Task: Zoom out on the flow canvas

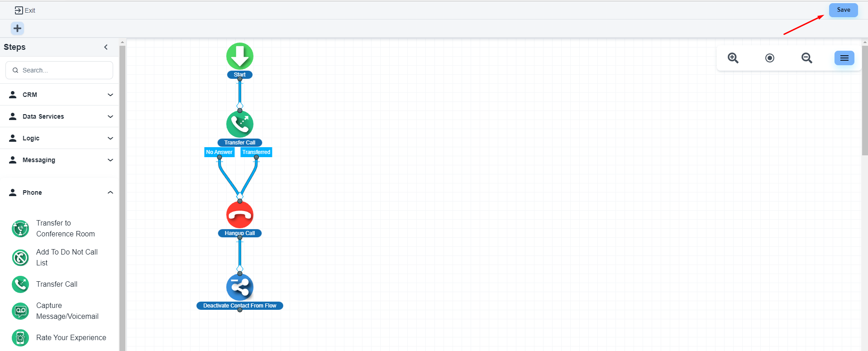Action: (x=806, y=58)
